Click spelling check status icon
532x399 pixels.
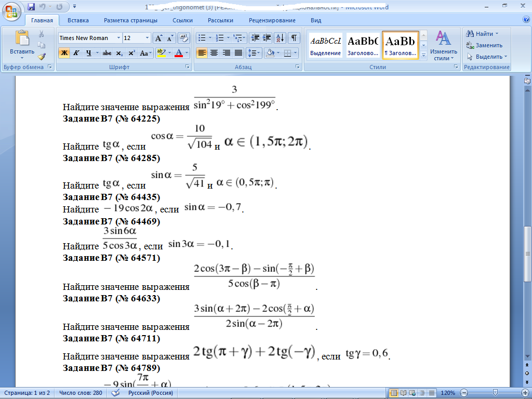click(115, 393)
